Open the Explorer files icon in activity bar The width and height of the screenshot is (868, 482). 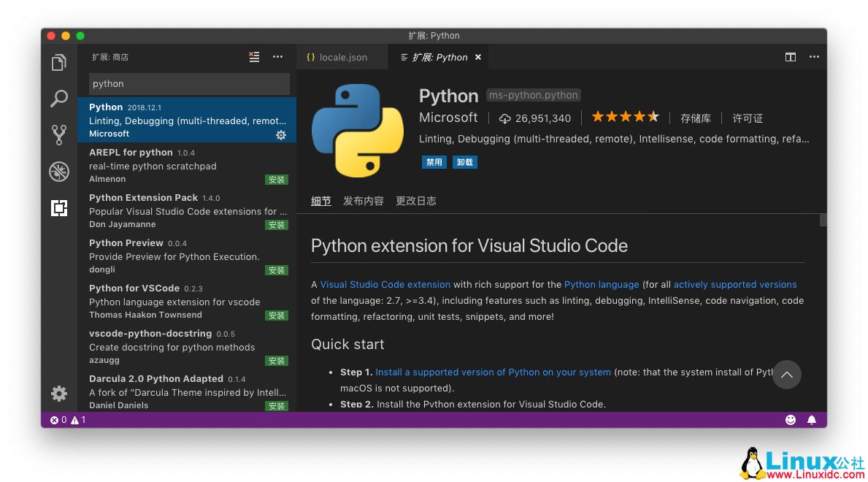(x=58, y=63)
